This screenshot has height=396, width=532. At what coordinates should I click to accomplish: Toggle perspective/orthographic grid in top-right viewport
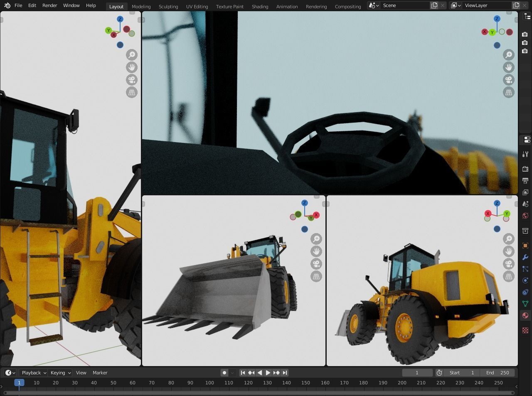509,92
